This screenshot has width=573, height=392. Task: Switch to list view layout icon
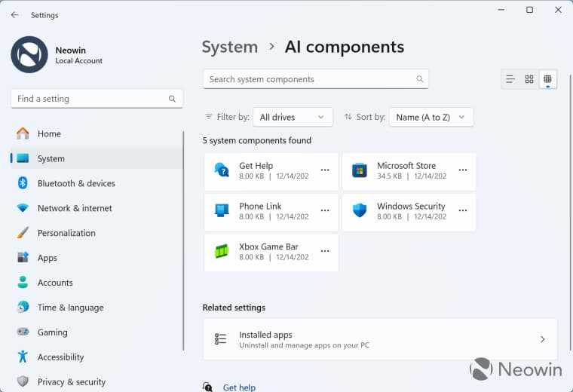(510, 79)
